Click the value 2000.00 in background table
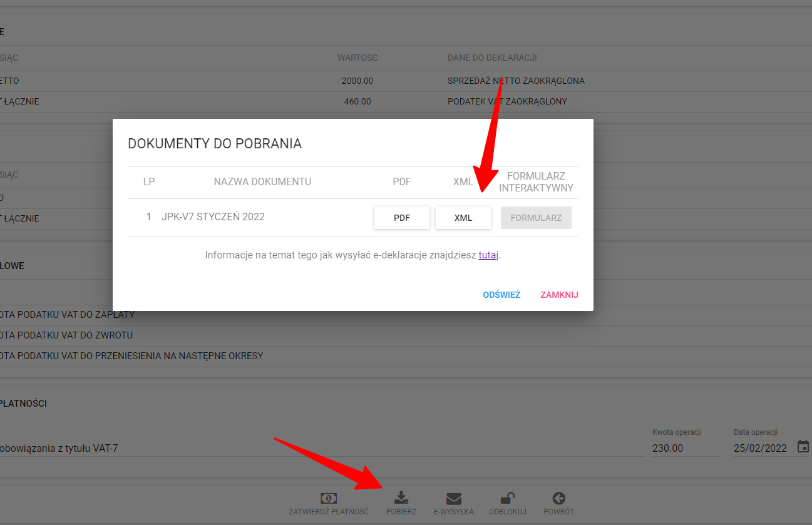Viewport: 812px width, 525px height. pyautogui.click(x=357, y=81)
